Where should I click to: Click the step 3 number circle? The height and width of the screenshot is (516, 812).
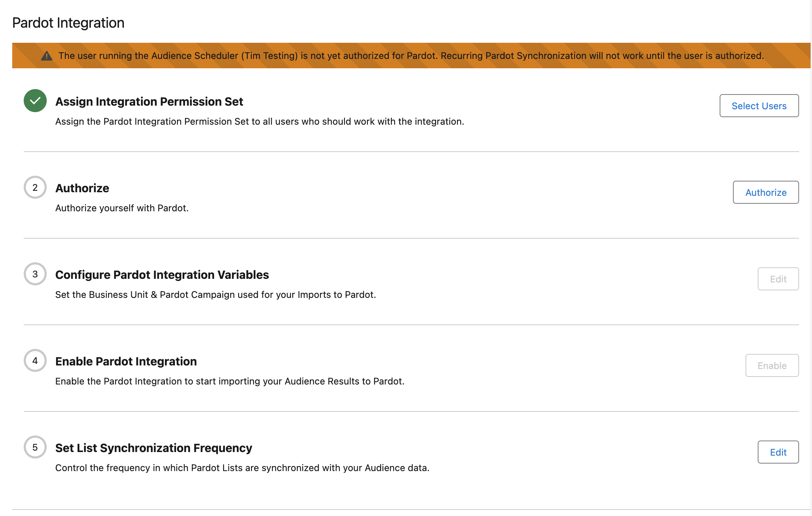[35, 274]
